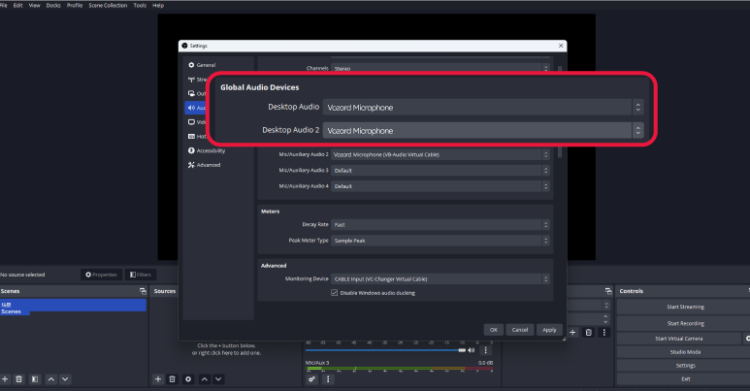The width and height of the screenshot is (750, 391).
Task: Open scene filters icon in Scenes toolbar
Action: click(34, 379)
